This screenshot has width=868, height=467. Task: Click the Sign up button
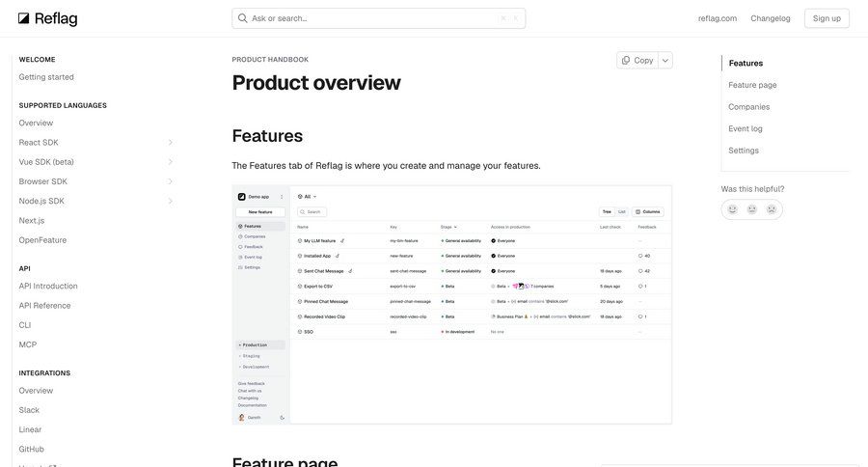point(827,18)
